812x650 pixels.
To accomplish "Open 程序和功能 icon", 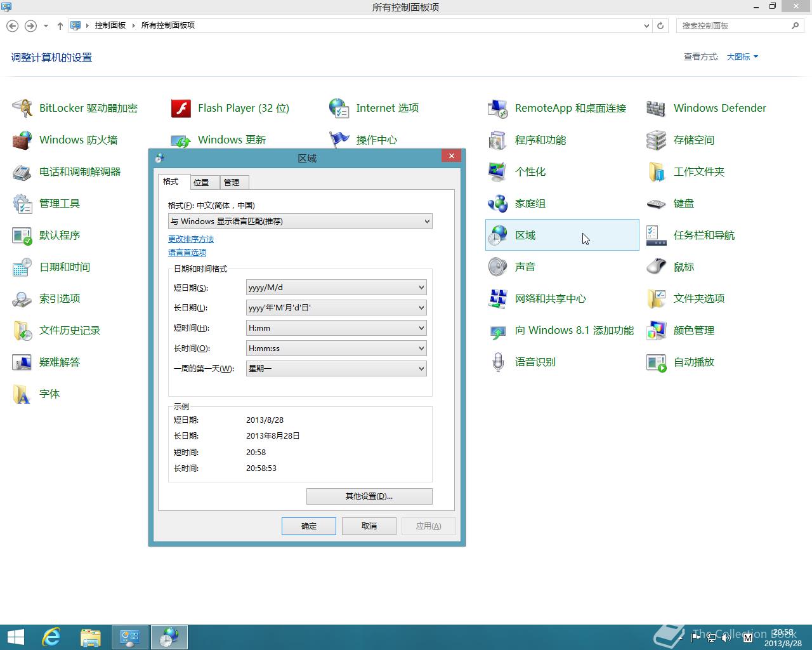I will click(x=498, y=140).
